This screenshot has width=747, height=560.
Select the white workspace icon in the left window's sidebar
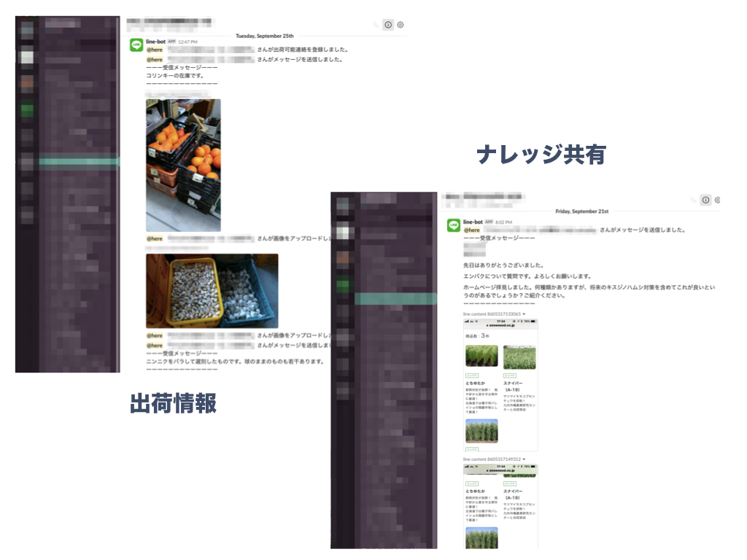[x=27, y=57]
